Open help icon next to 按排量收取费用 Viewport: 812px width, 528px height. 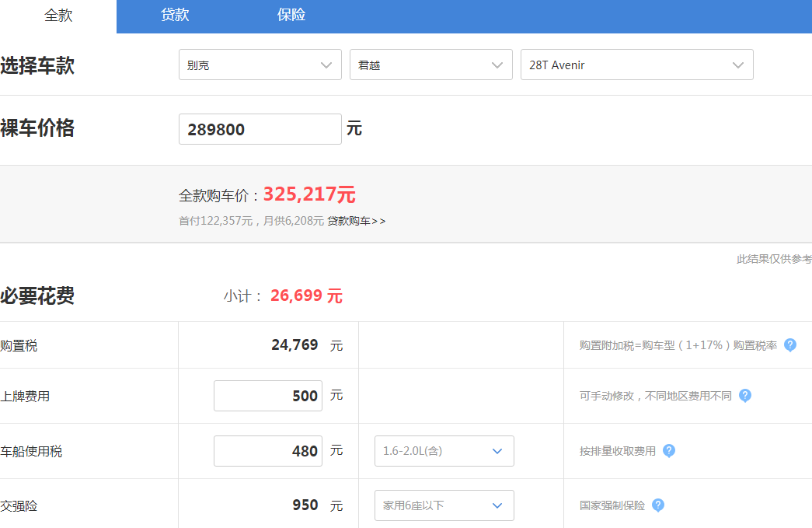pos(668,451)
